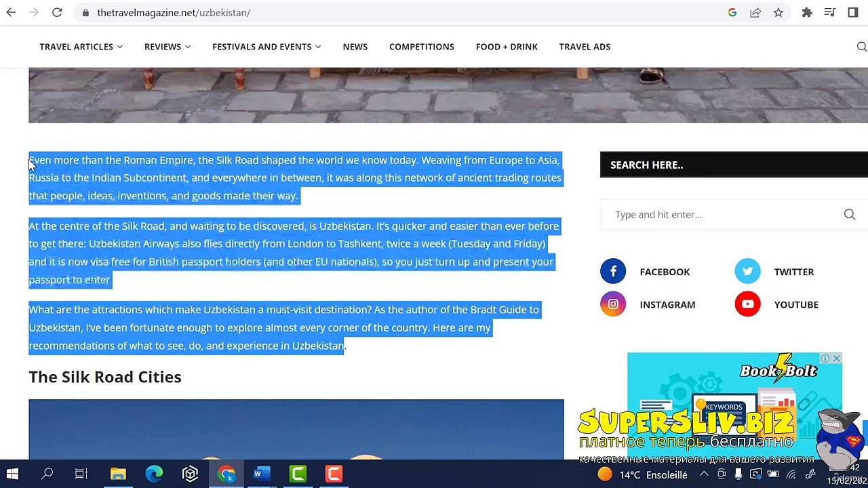Switch to Word from the taskbar
This screenshot has height=488, width=868.
pos(262,474)
